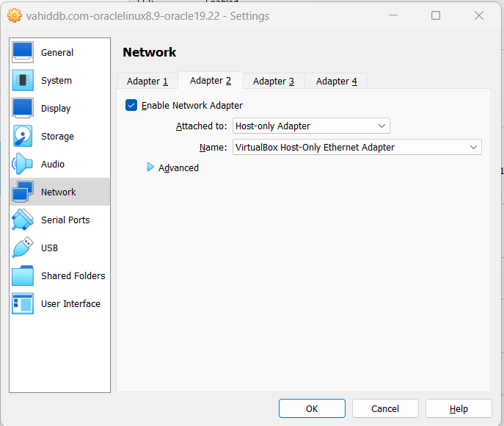Switch to the Adapter 3 tab
The height and width of the screenshot is (426, 504).
[x=274, y=82]
